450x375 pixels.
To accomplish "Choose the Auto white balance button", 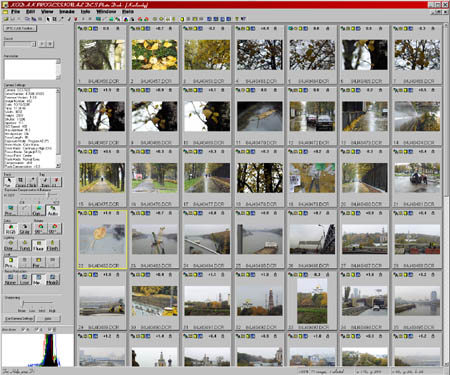I will [x=53, y=210].
